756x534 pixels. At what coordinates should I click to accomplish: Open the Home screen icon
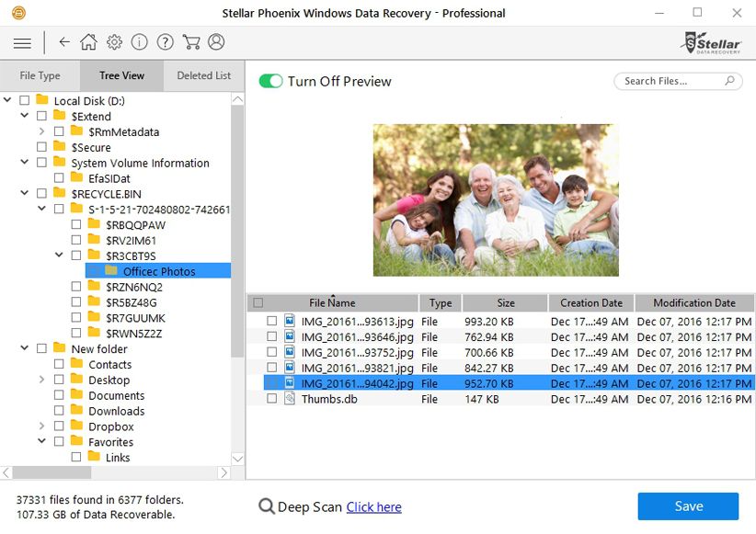[88, 42]
